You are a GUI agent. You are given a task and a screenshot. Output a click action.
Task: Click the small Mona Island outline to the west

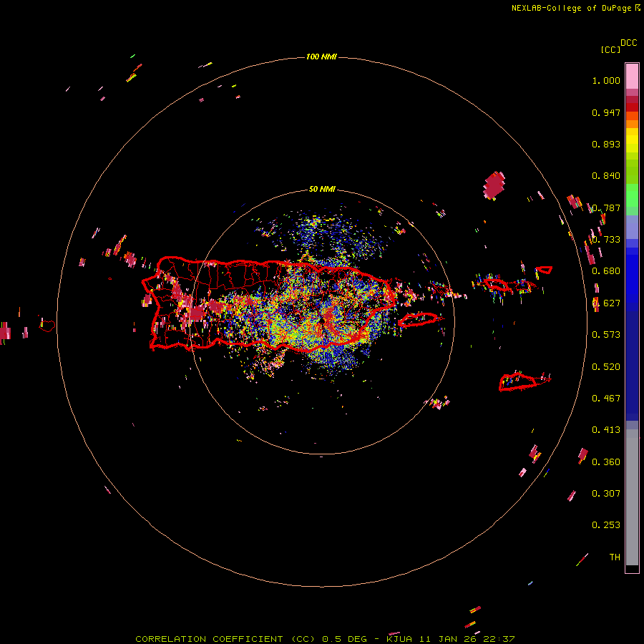(47, 326)
